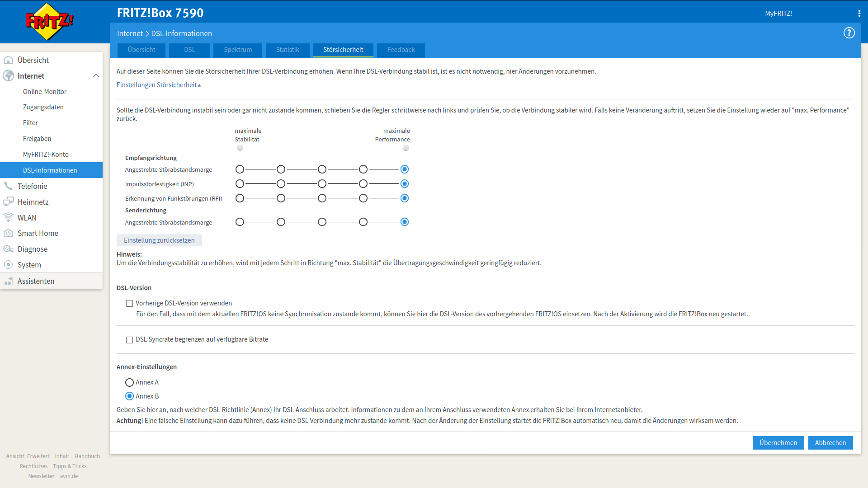Switch to the Spektrum tab

tap(238, 50)
